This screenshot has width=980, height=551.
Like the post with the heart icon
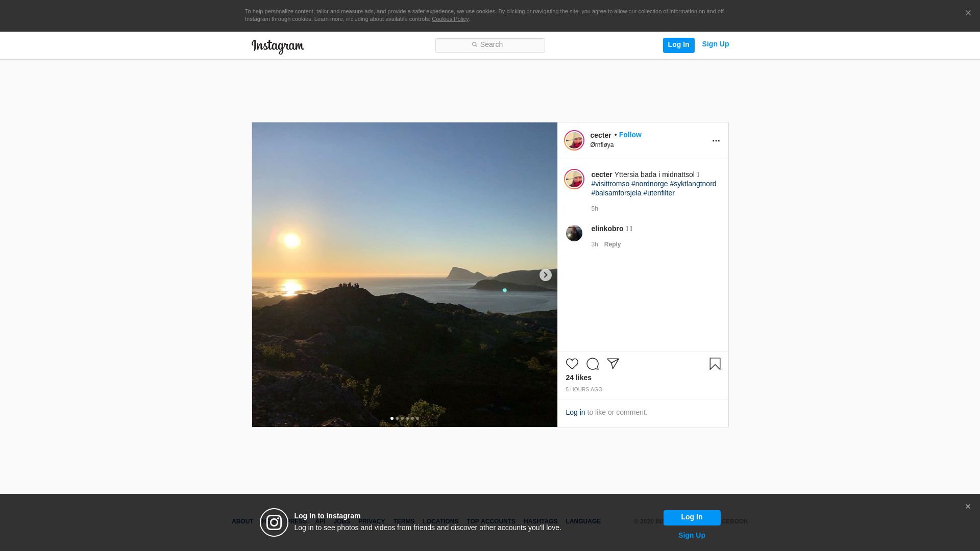[572, 364]
